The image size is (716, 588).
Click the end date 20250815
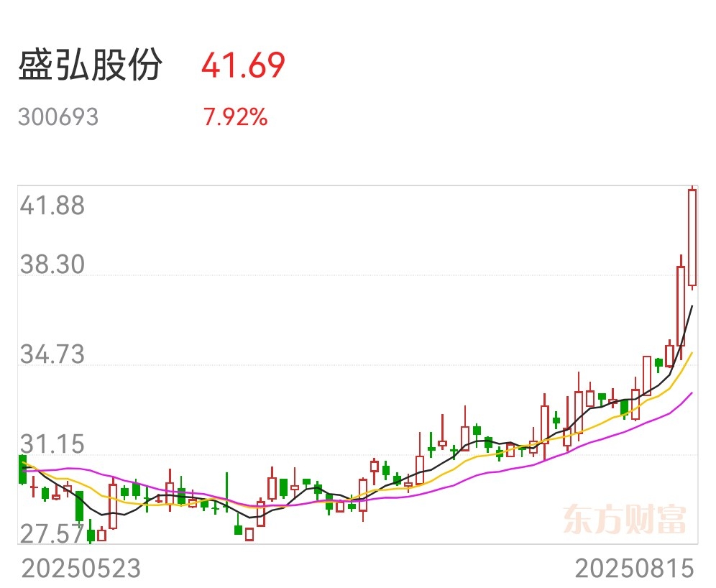pyautogui.click(x=634, y=569)
